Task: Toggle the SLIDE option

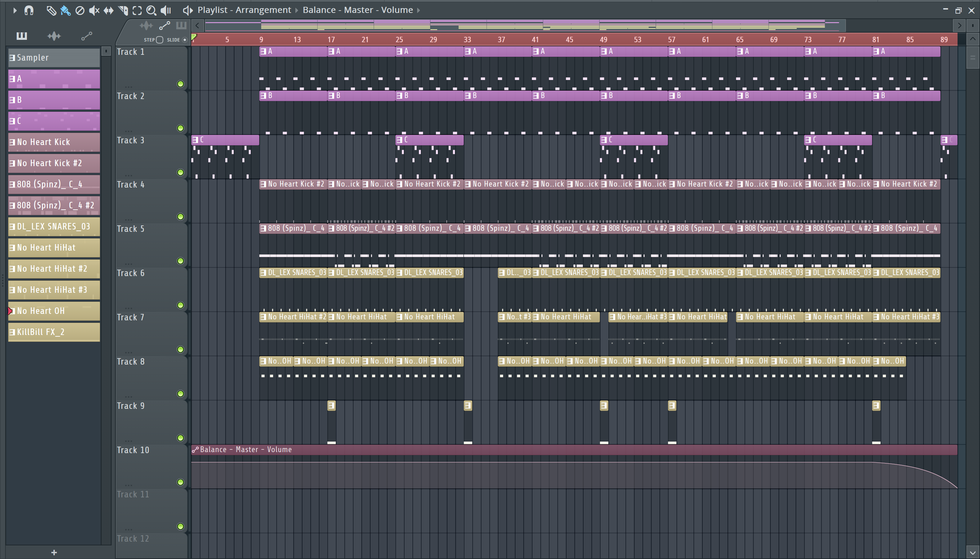Action: (184, 40)
